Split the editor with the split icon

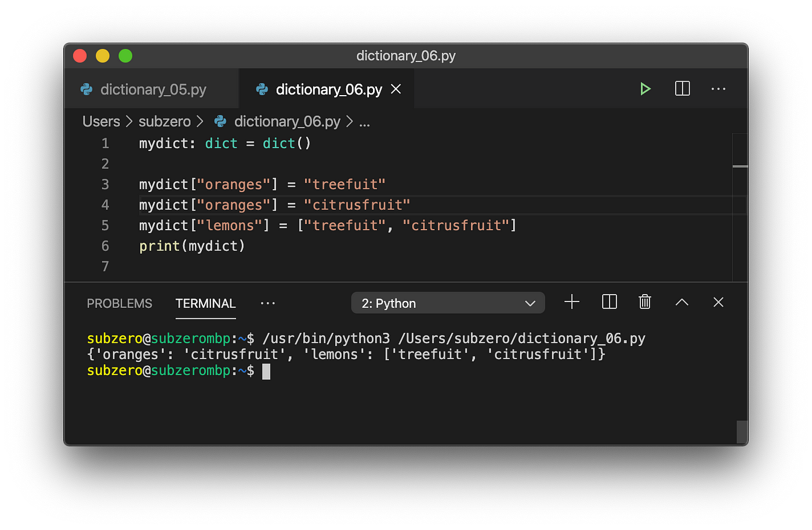683,89
